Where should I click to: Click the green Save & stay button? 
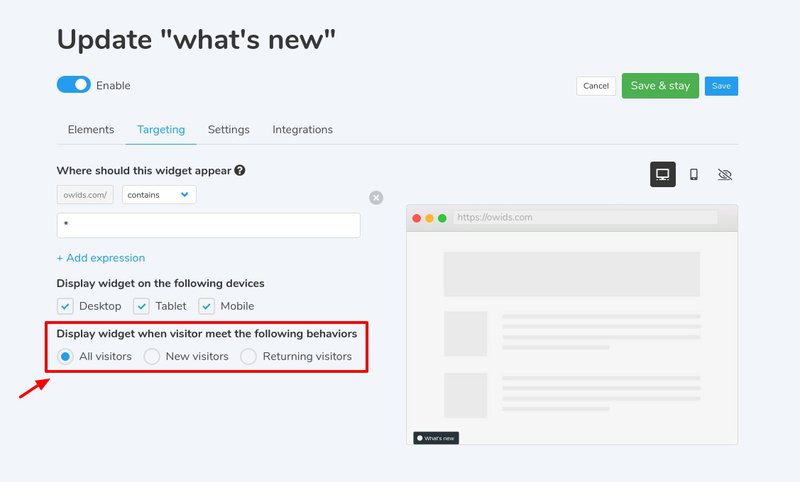point(660,86)
